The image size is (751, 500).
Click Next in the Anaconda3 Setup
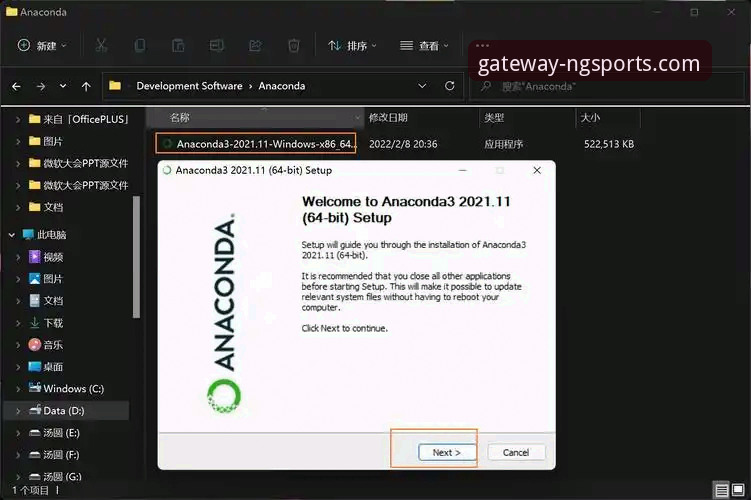pyautogui.click(x=447, y=452)
